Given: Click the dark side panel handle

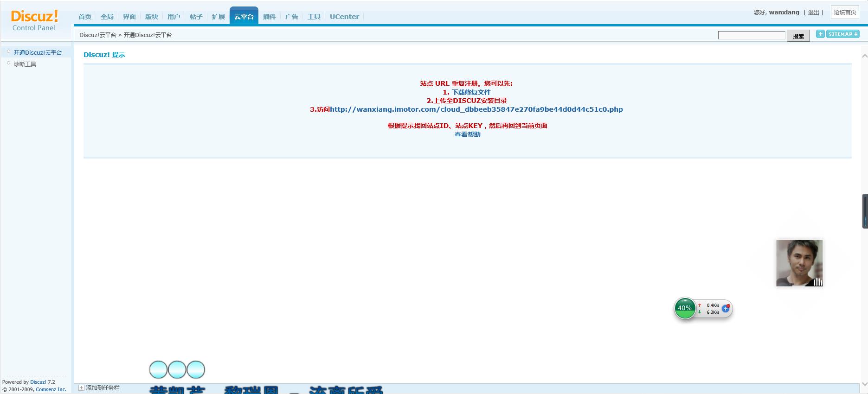Looking at the screenshot, I should (865, 211).
